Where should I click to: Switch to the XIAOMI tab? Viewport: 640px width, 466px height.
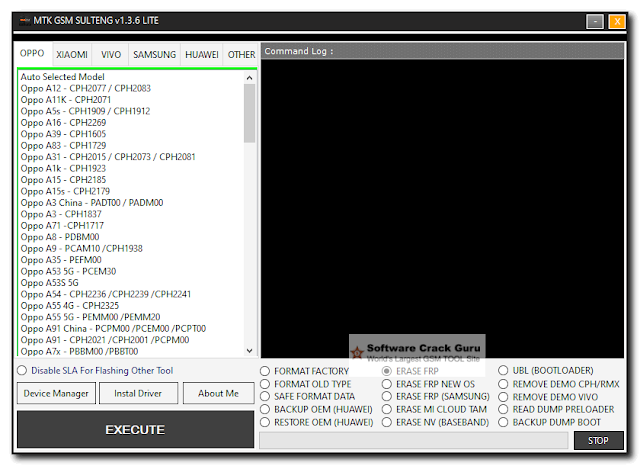click(72, 55)
